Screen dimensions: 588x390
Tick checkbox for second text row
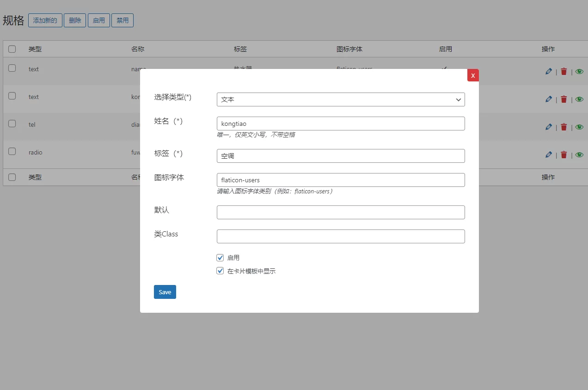point(12,96)
